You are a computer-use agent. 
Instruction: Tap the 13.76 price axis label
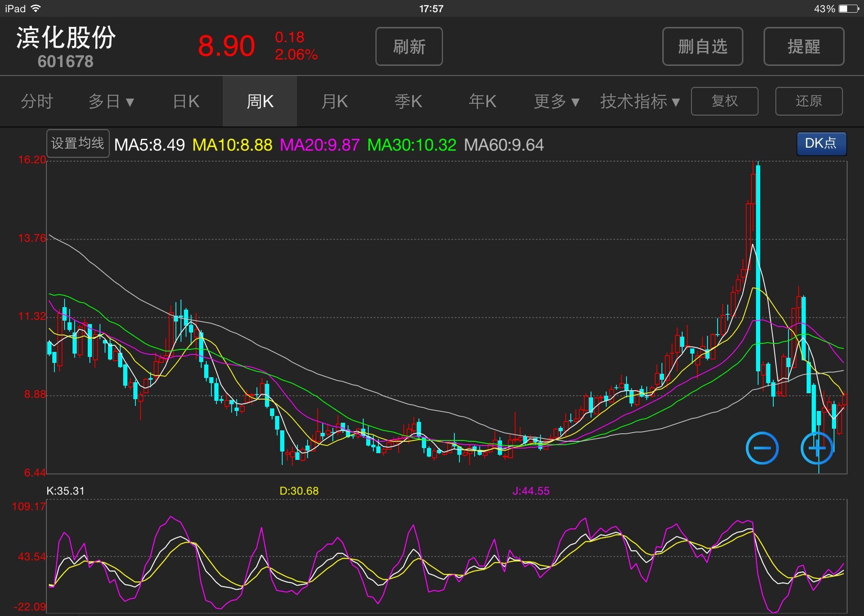coord(32,238)
